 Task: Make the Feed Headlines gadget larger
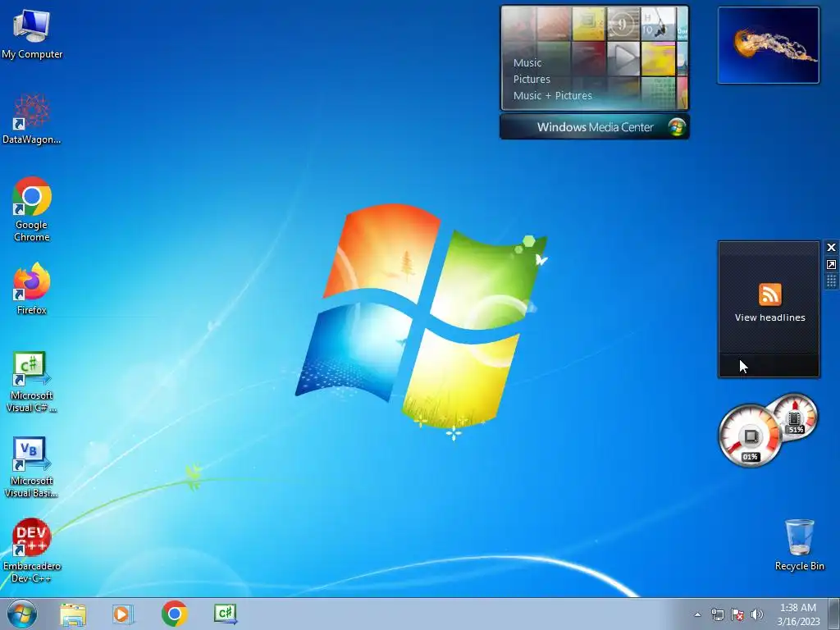(831, 265)
